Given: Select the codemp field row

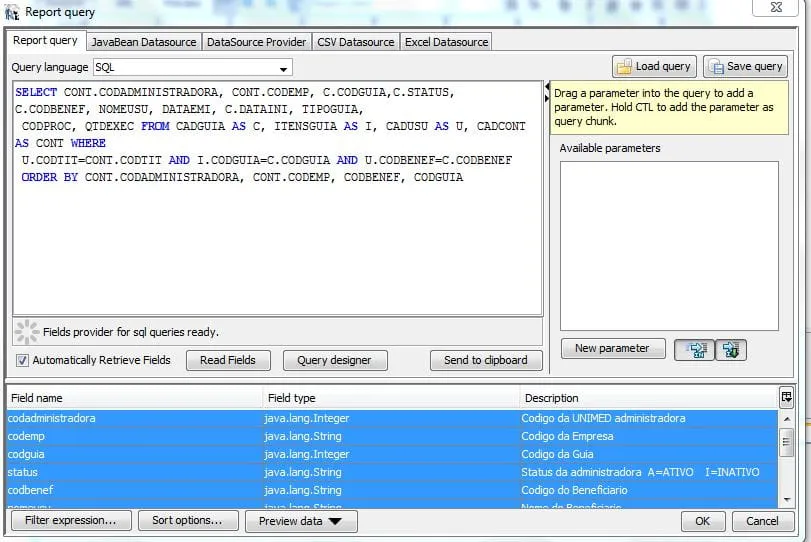Looking at the screenshot, I should [x=392, y=436].
